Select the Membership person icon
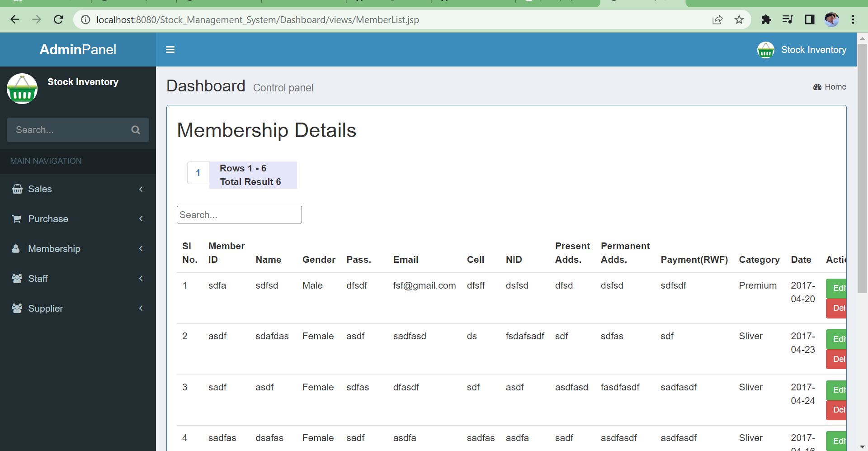 pos(17,249)
